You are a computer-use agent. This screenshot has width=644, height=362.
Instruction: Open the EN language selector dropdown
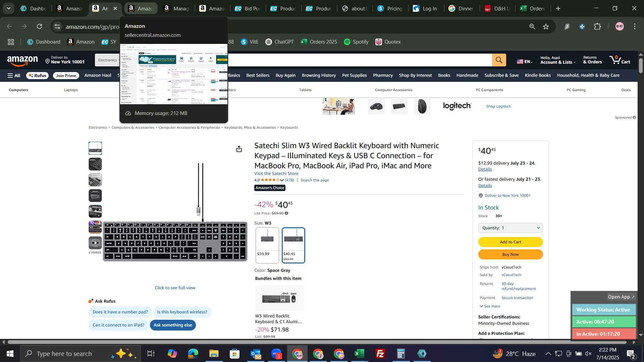pyautogui.click(x=525, y=61)
